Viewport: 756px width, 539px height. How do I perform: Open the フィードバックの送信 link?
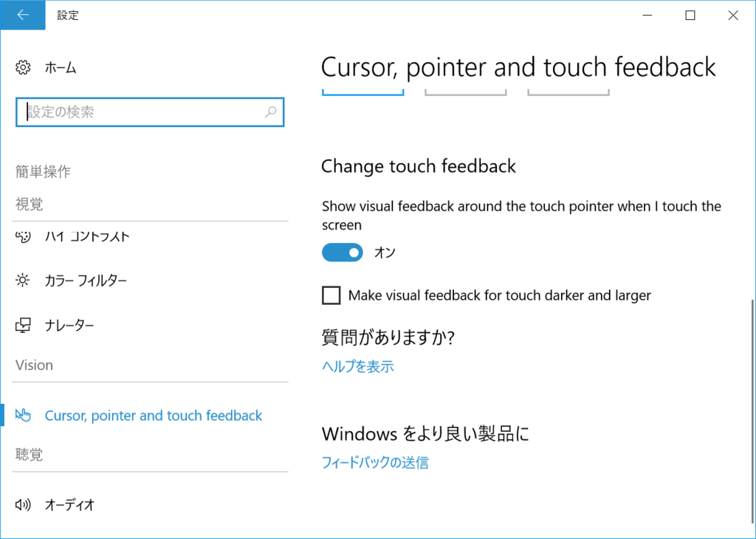click(375, 463)
